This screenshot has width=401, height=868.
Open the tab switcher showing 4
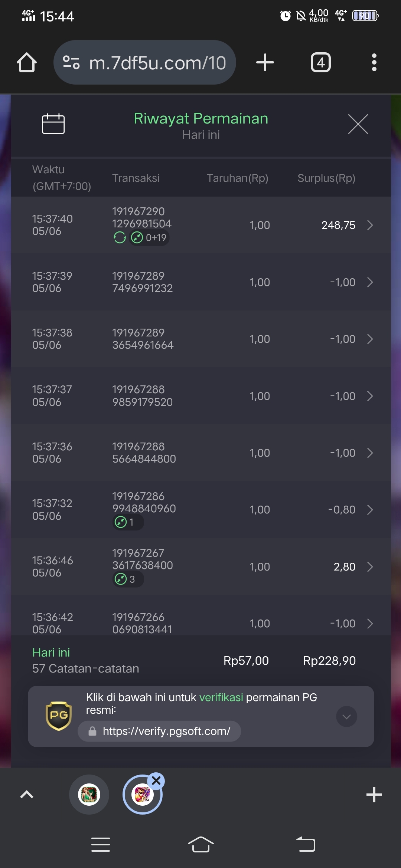321,62
